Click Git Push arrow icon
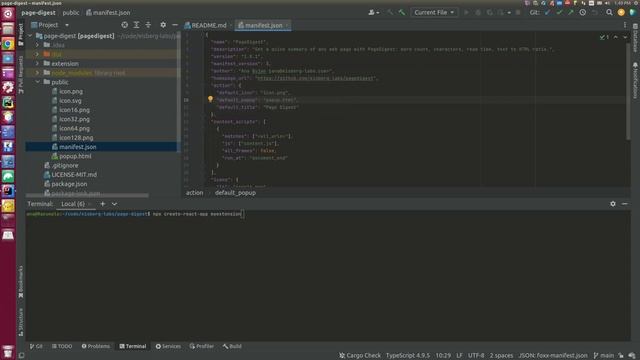640x360 pixels. coord(571,13)
